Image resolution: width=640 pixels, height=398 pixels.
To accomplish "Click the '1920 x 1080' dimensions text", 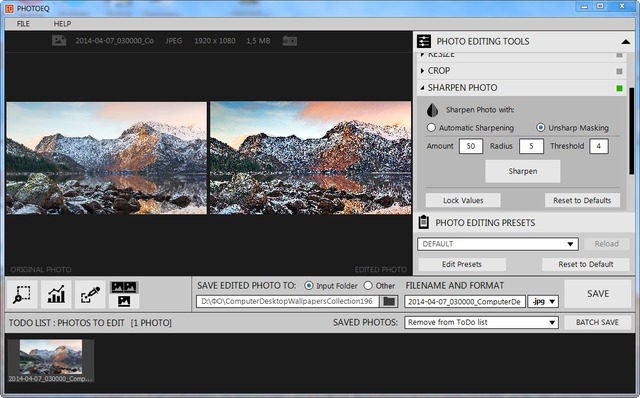I will [215, 41].
